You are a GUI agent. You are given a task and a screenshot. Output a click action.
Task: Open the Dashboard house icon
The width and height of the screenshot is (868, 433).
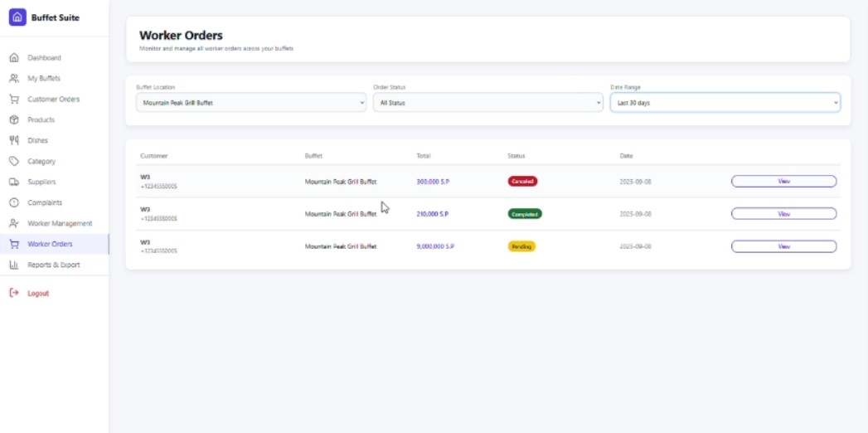coord(14,58)
